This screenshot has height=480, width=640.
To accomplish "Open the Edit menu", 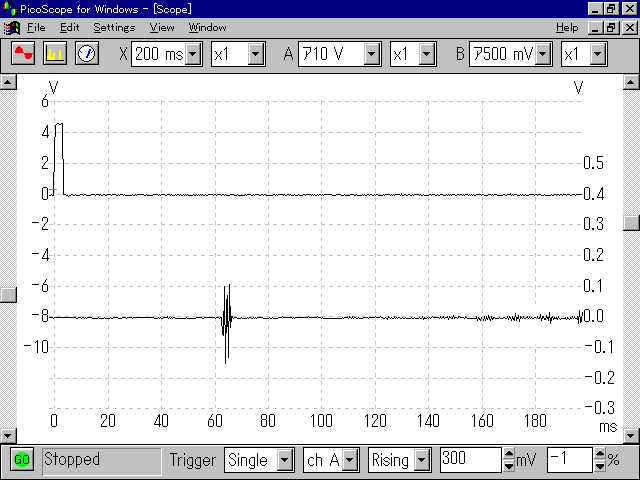I will pyautogui.click(x=69, y=28).
